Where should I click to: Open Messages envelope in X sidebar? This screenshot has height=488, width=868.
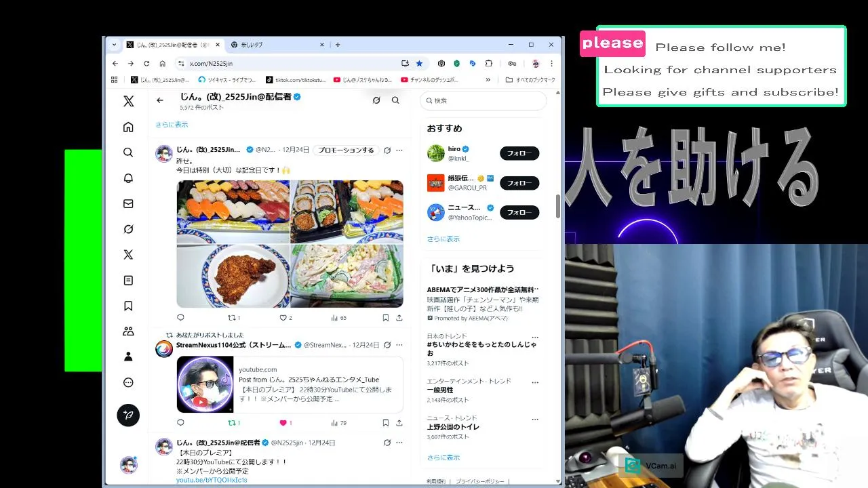click(x=128, y=203)
